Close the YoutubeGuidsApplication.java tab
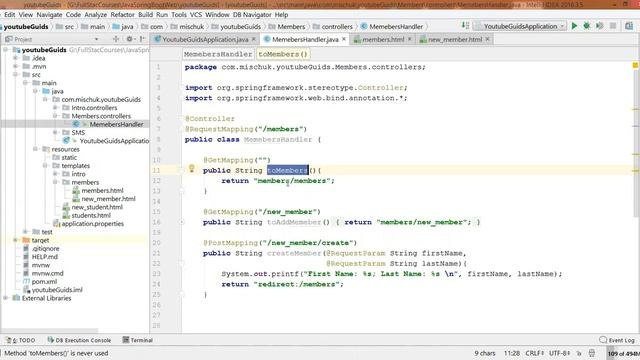This screenshot has width=640, height=360. tap(253, 39)
